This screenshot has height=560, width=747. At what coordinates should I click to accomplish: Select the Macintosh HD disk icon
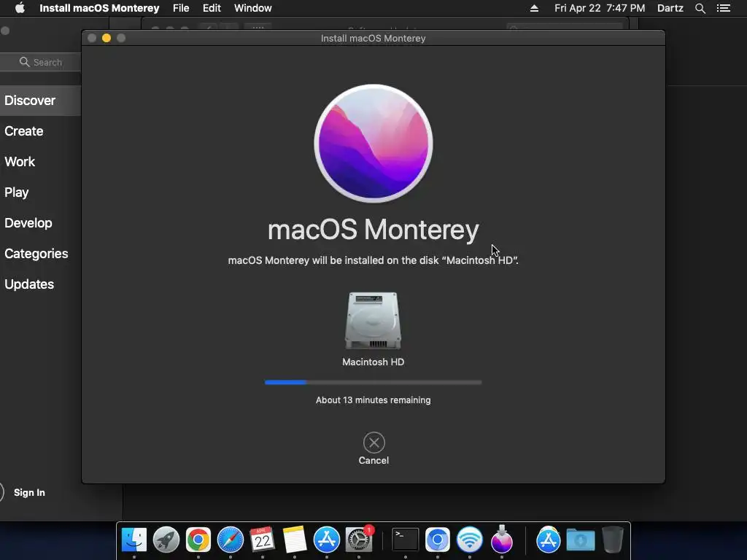click(x=373, y=321)
